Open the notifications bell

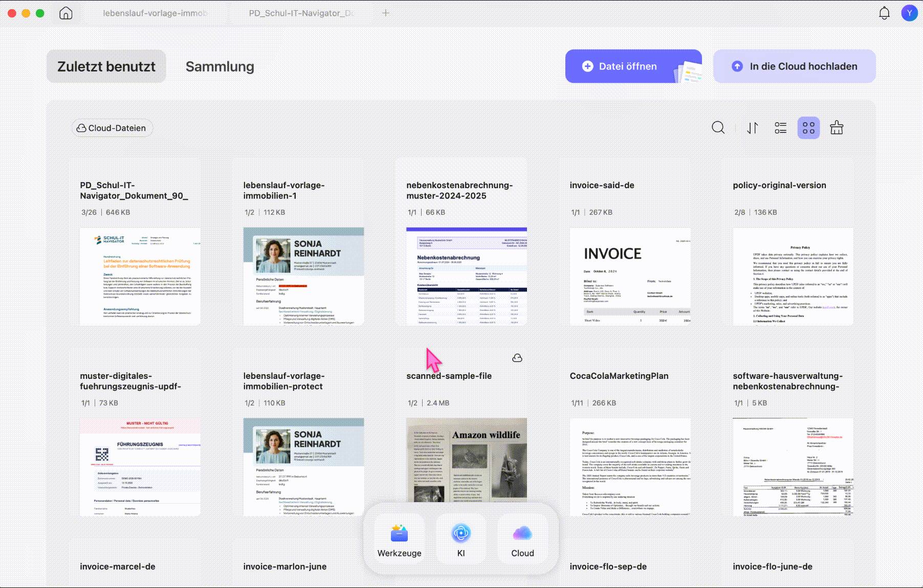(884, 13)
